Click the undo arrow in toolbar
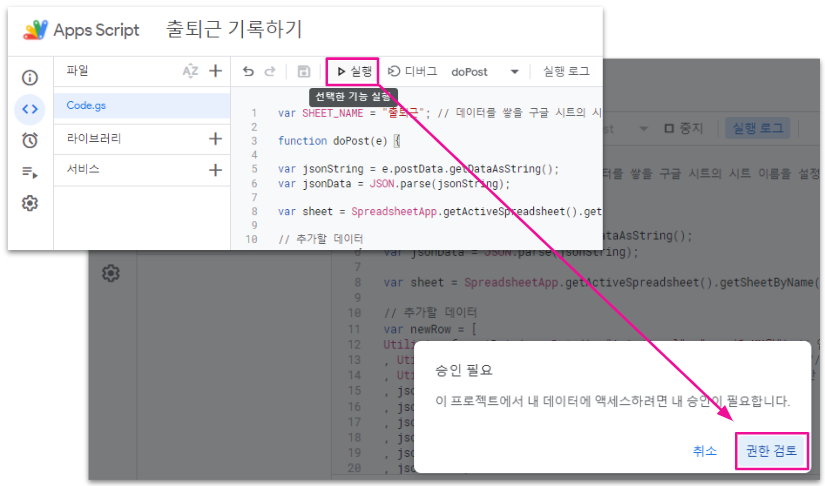The height and width of the screenshot is (486, 825). [x=248, y=72]
